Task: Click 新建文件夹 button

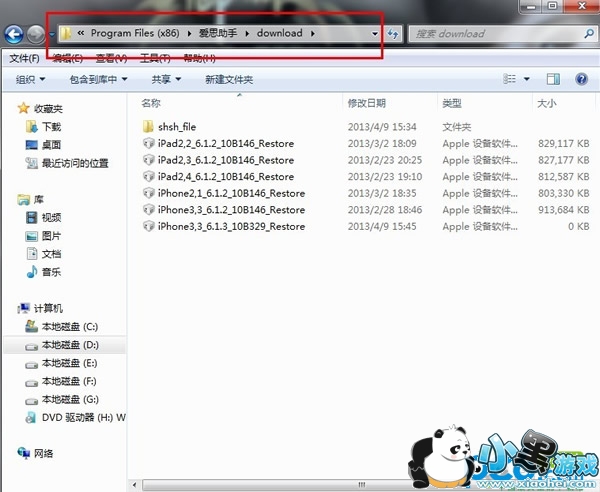Action: tap(229, 80)
